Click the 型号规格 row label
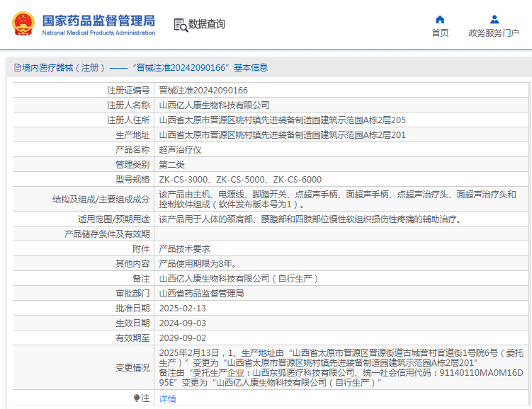 pyautogui.click(x=132, y=180)
